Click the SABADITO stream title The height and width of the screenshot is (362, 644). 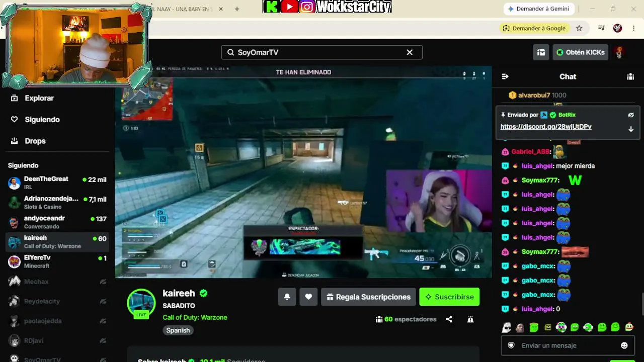coord(179,306)
